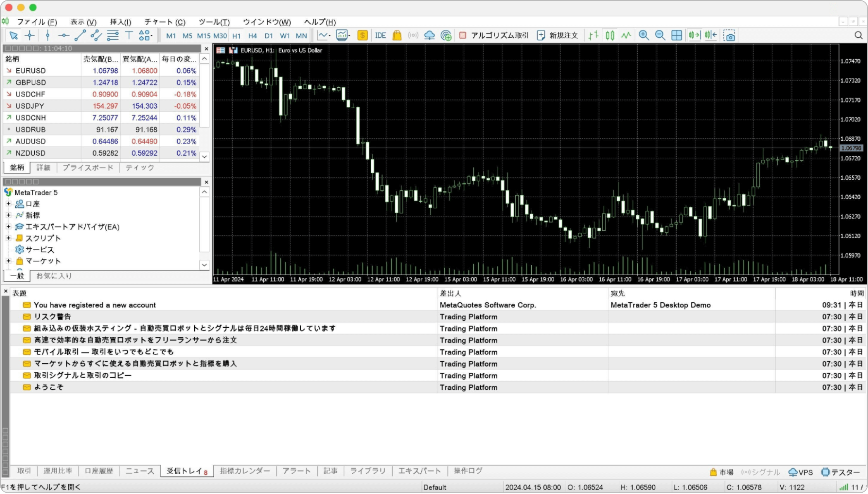The image size is (868, 494).
Task: Click the signals broadcast icon
Action: 413,36
